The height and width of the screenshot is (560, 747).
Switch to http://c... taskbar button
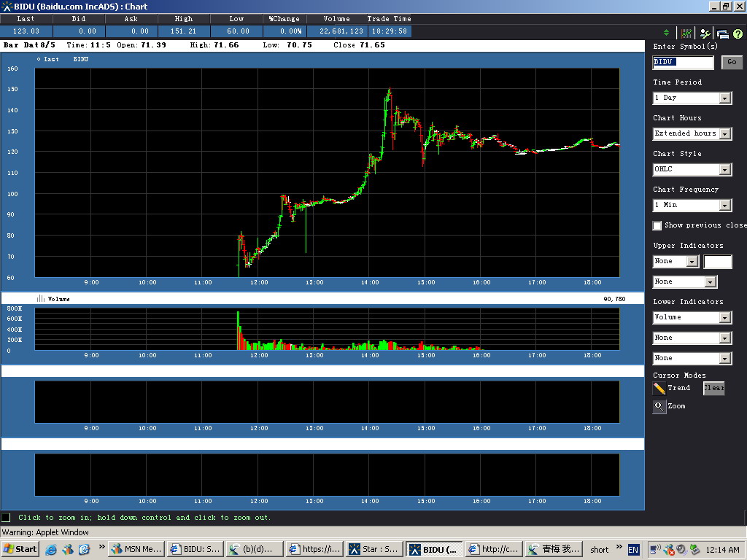tap(494, 549)
